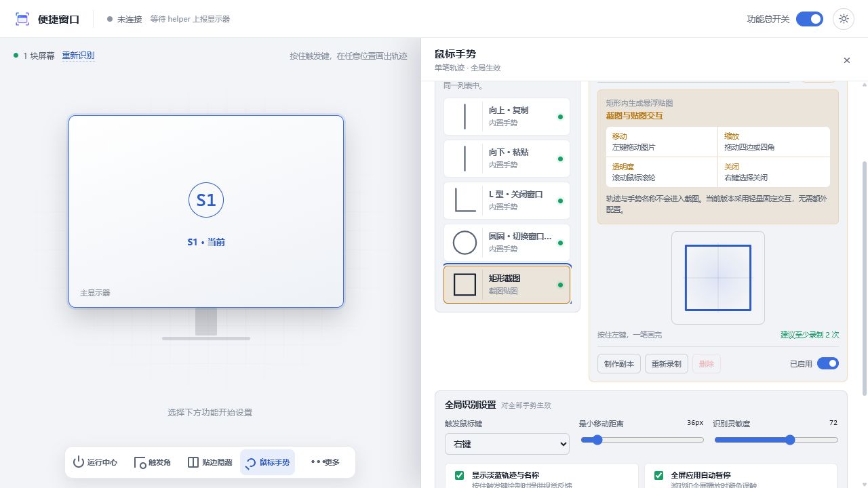Adjust the 识别灵敏度 slider
The image size is (868, 488).
click(x=776, y=440)
